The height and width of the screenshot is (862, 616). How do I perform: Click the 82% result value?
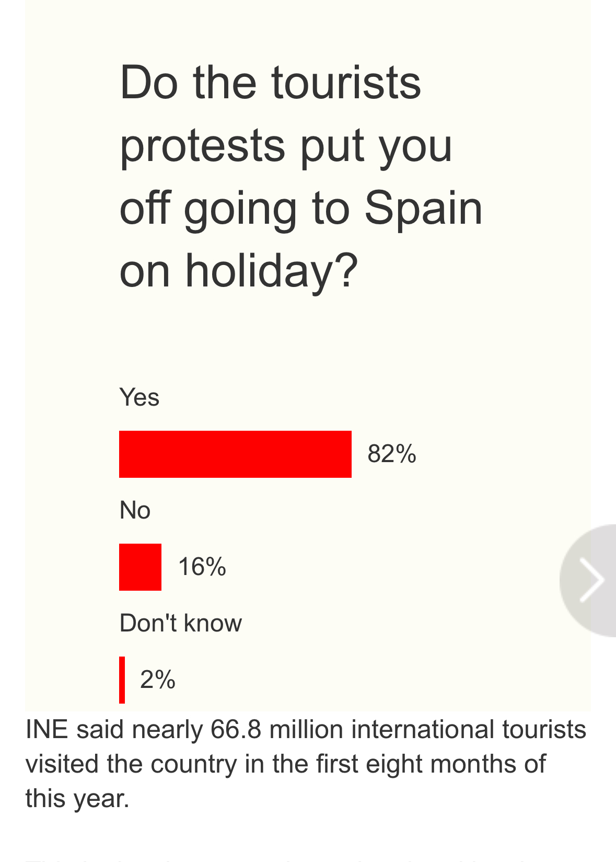coord(392,454)
